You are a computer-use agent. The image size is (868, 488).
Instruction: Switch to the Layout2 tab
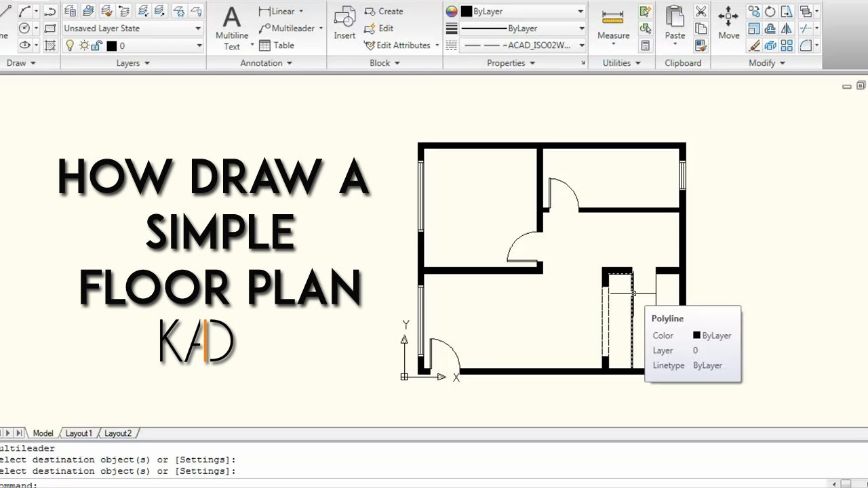[x=117, y=433]
